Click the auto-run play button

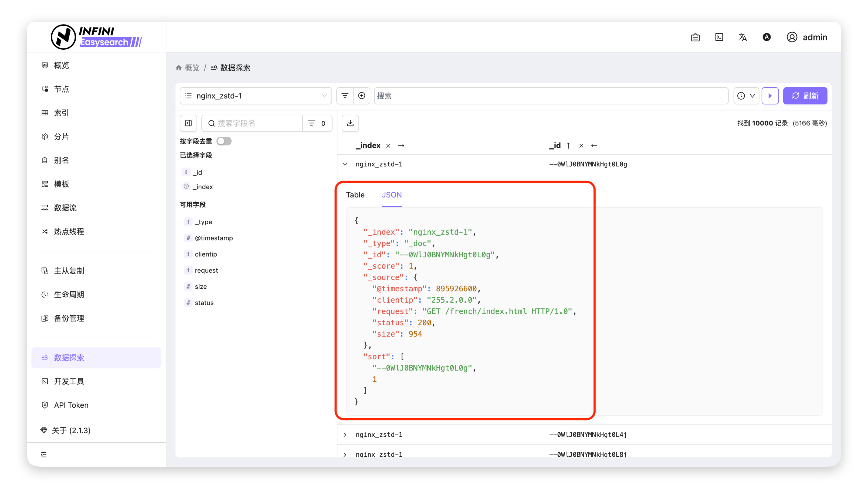point(770,95)
